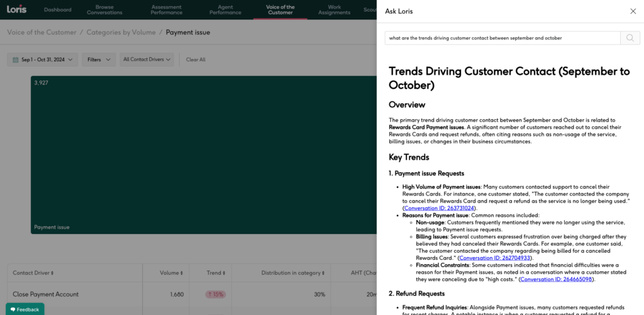Open Conversation ID 263731024 link
Viewport: 644px width, 315px height.
click(439, 208)
